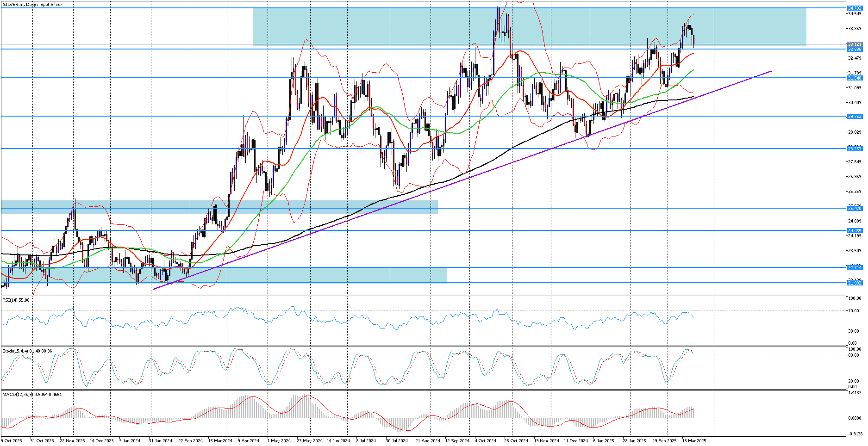The height and width of the screenshot is (446, 868).
Task: Select the bottom blue support zone rectangle
Action: click(224, 275)
